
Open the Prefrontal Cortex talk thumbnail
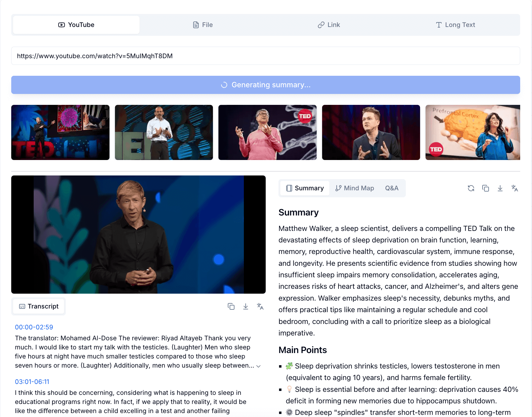(473, 132)
